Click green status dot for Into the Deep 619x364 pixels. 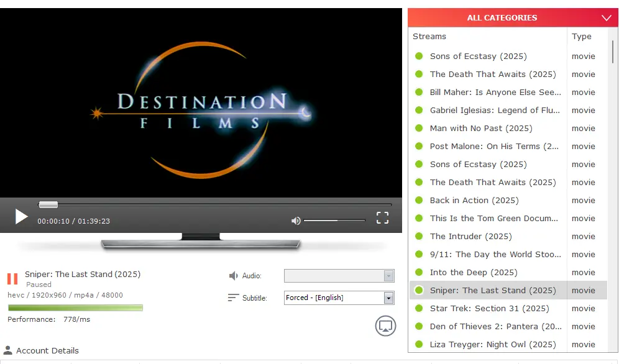[419, 272]
